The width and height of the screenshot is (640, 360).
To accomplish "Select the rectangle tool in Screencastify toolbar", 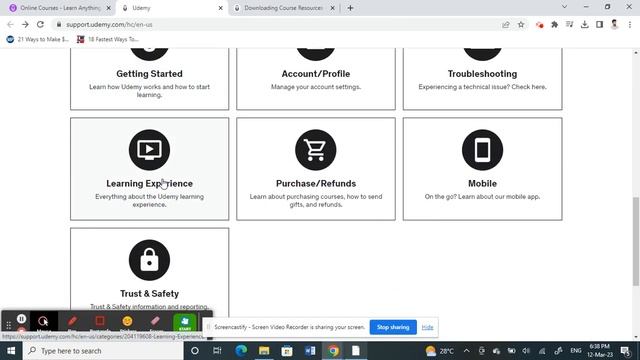I will tap(100, 322).
